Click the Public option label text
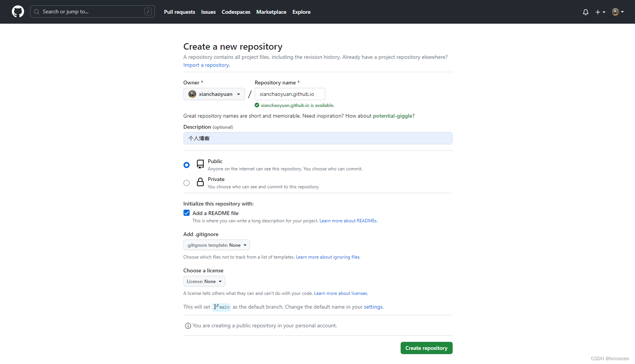 (x=215, y=161)
